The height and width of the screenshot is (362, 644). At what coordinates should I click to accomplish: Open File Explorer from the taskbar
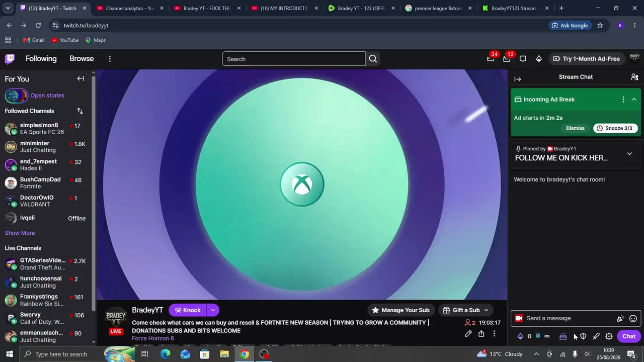pyautogui.click(x=224, y=354)
